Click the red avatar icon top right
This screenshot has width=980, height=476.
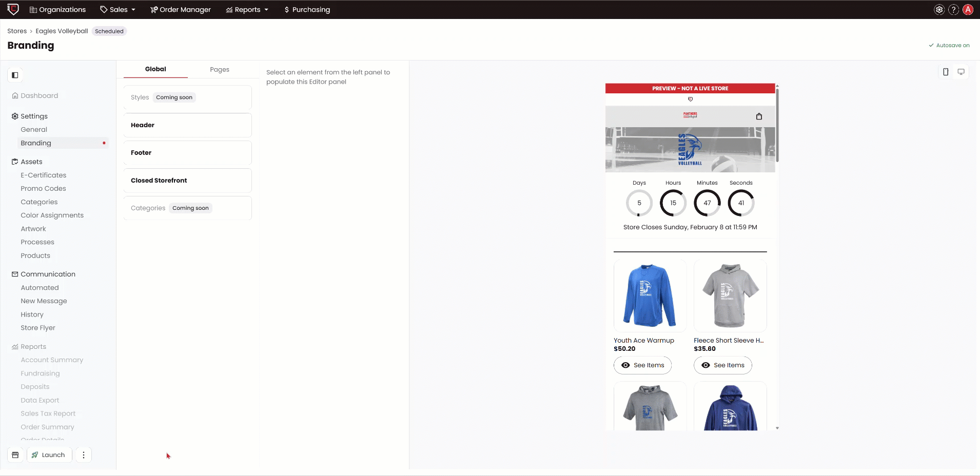pyautogui.click(x=968, y=9)
